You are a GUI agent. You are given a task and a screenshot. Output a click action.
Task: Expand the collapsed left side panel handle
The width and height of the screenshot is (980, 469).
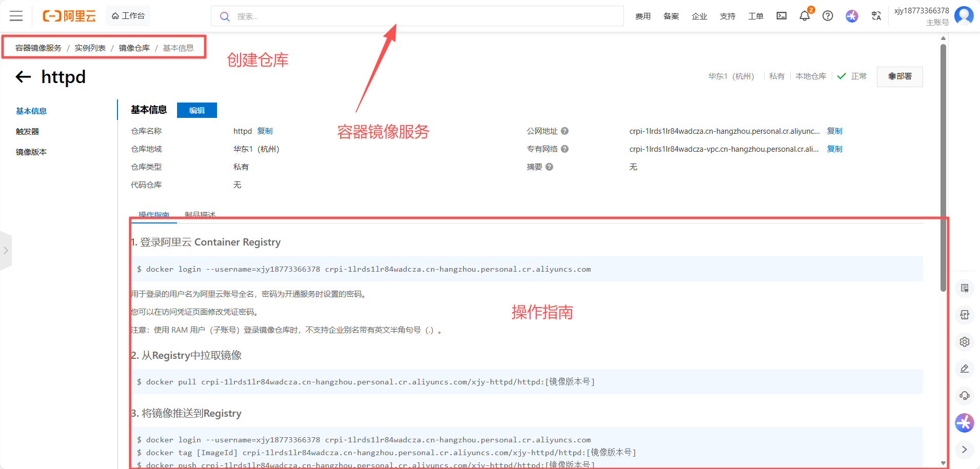[x=6, y=251]
